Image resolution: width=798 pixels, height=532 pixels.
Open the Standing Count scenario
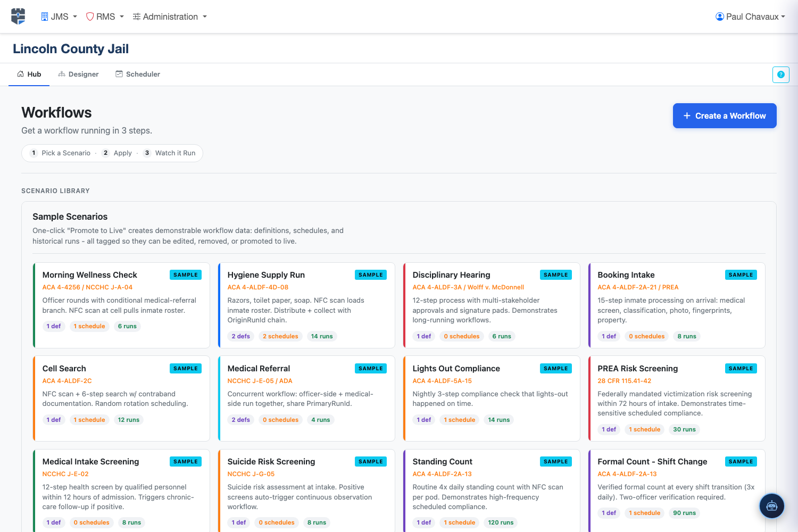point(492,491)
